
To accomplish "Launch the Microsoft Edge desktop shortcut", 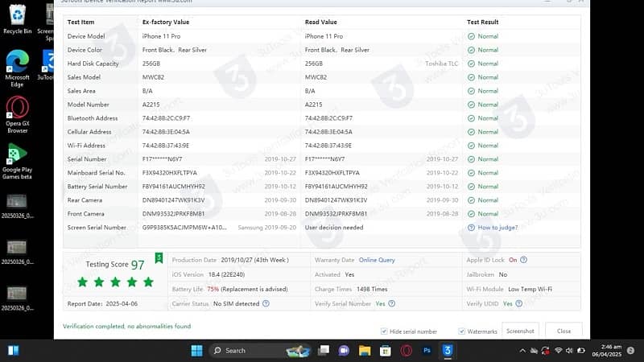I will [17, 68].
